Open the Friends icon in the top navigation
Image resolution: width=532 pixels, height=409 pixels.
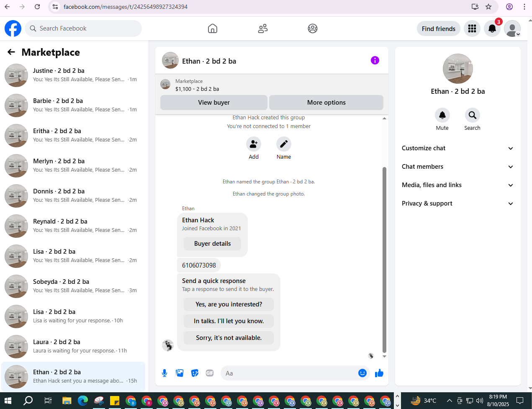point(263,28)
